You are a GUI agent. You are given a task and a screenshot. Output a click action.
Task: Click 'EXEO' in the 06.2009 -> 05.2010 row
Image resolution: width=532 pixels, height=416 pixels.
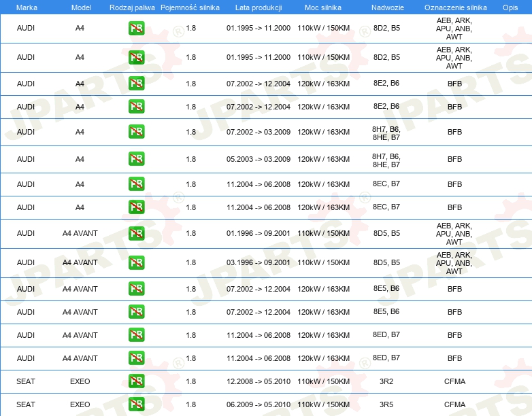[x=80, y=404]
